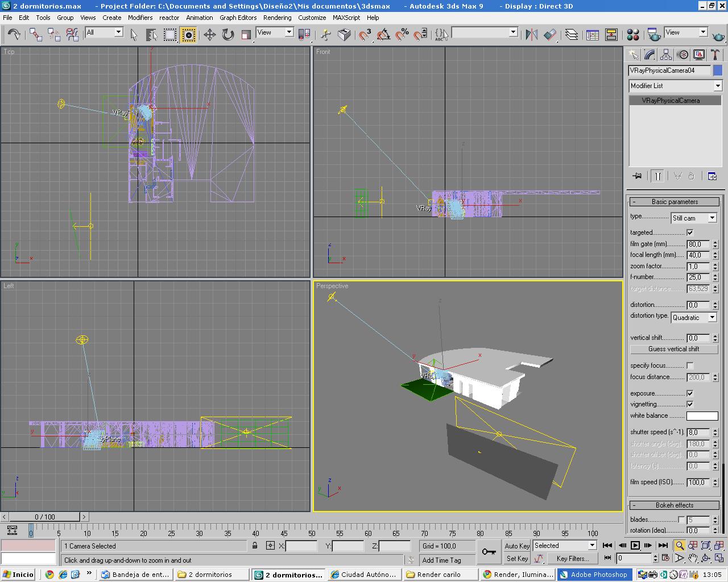Click the Auto Key button

click(517, 546)
